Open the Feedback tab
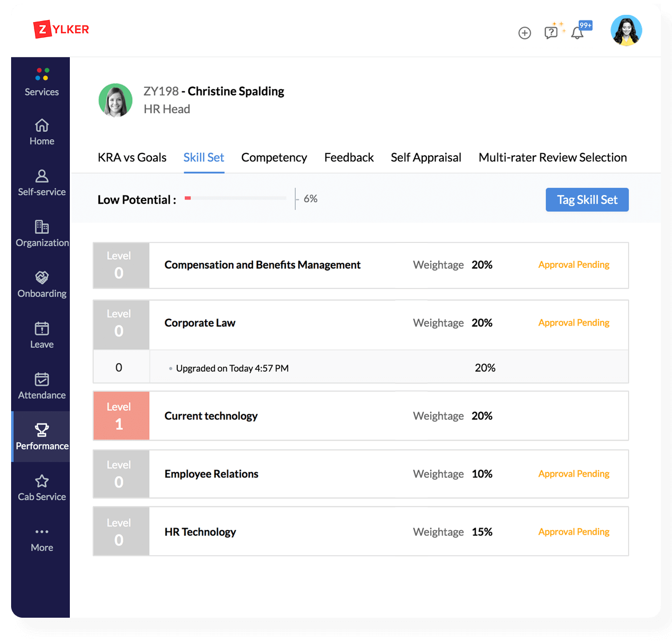672x641 pixels. tap(349, 157)
